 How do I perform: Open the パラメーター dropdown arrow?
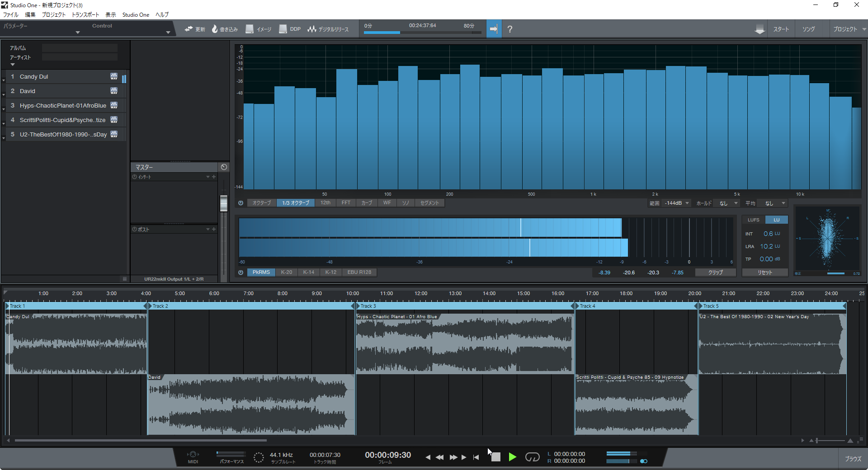[x=78, y=33]
